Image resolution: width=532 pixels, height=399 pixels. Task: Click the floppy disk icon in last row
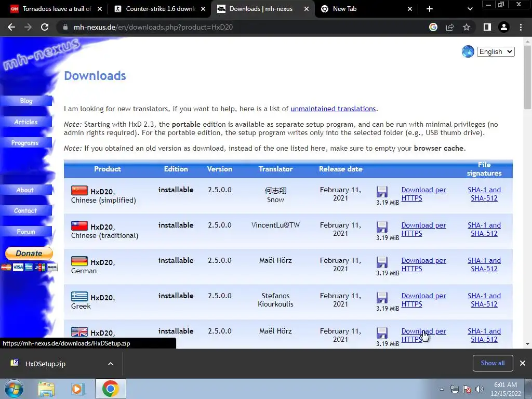point(382,333)
